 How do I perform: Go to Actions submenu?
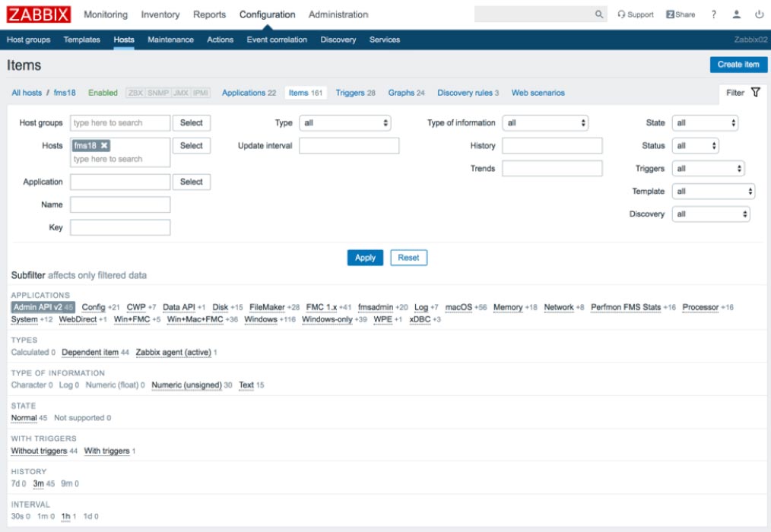click(x=221, y=40)
